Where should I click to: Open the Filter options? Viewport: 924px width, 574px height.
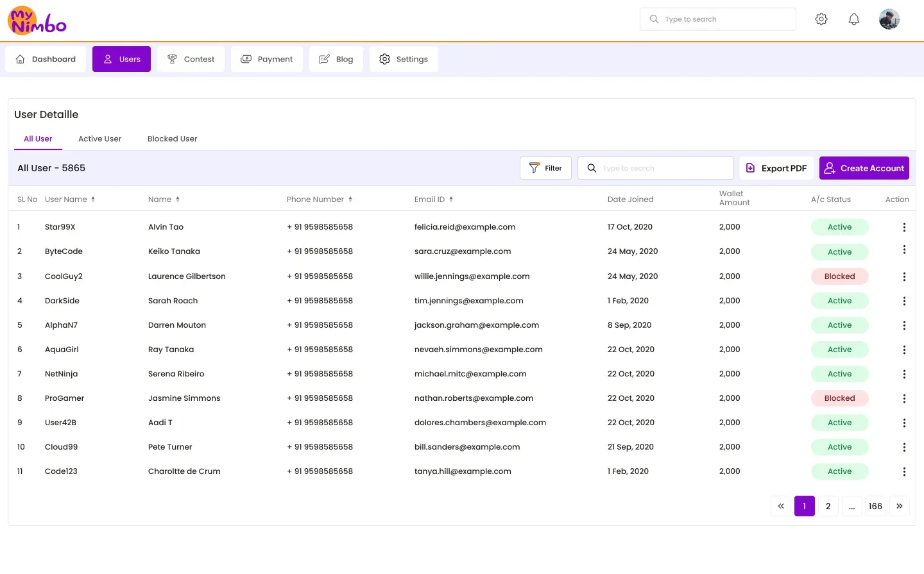pyautogui.click(x=545, y=168)
